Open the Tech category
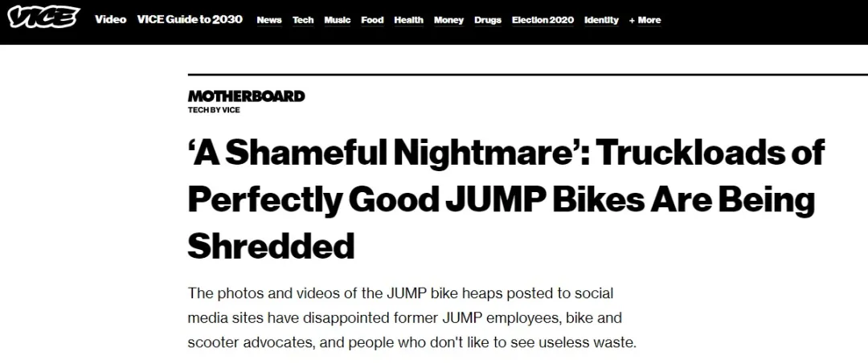 (x=303, y=20)
